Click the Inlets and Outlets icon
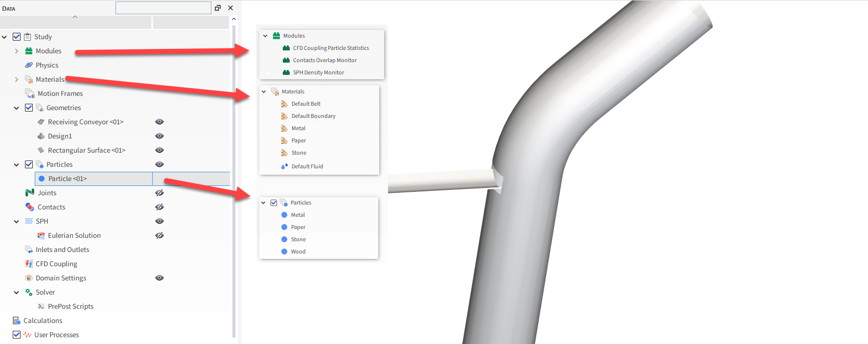This screenshot has height=344, width=868. click(x=29, y=250)
